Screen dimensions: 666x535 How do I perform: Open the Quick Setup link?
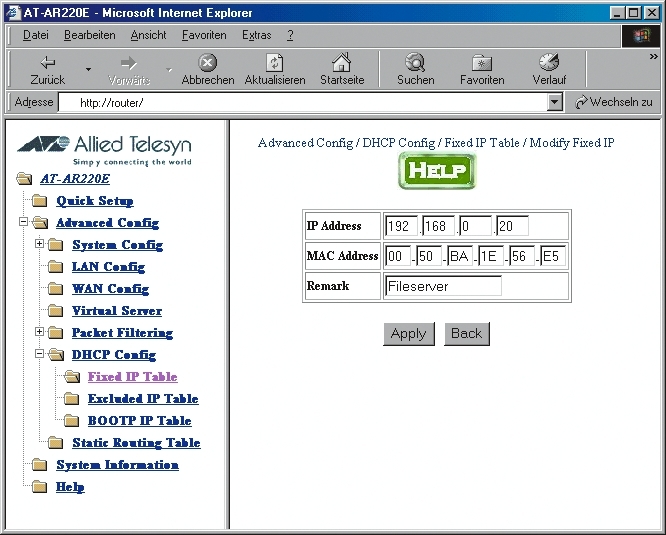(95, 201)
